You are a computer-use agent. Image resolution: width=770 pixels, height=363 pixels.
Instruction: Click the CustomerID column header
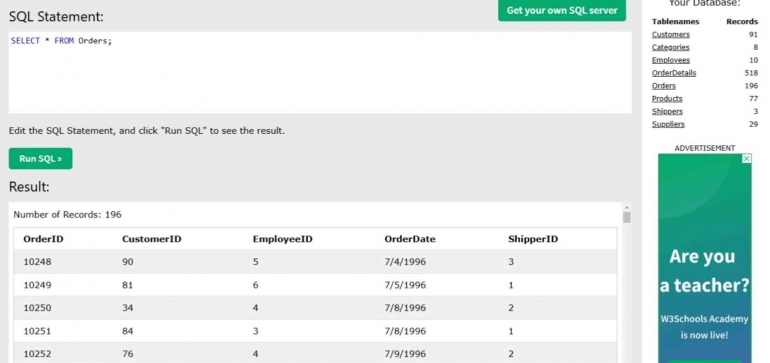click(x=152, y=239)
